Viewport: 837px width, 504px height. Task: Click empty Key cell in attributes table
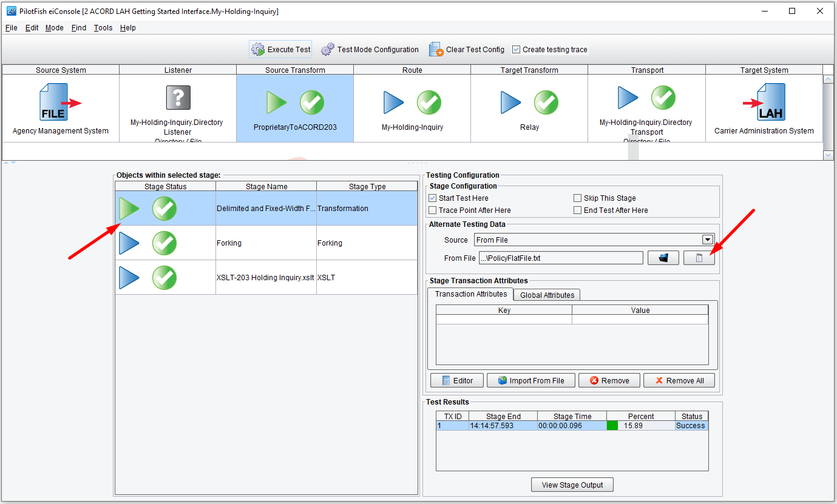[504, 320]
